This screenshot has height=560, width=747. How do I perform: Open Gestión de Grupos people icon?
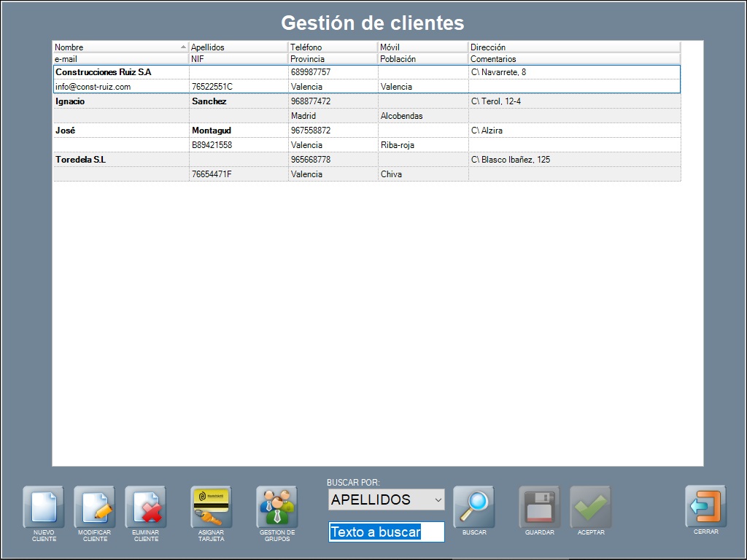click(x=277, y=507)
